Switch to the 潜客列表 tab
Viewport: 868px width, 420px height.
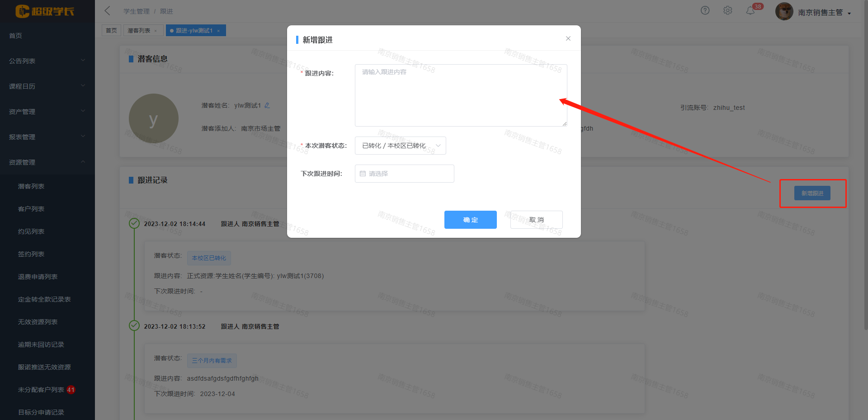[x=139, y=31]
